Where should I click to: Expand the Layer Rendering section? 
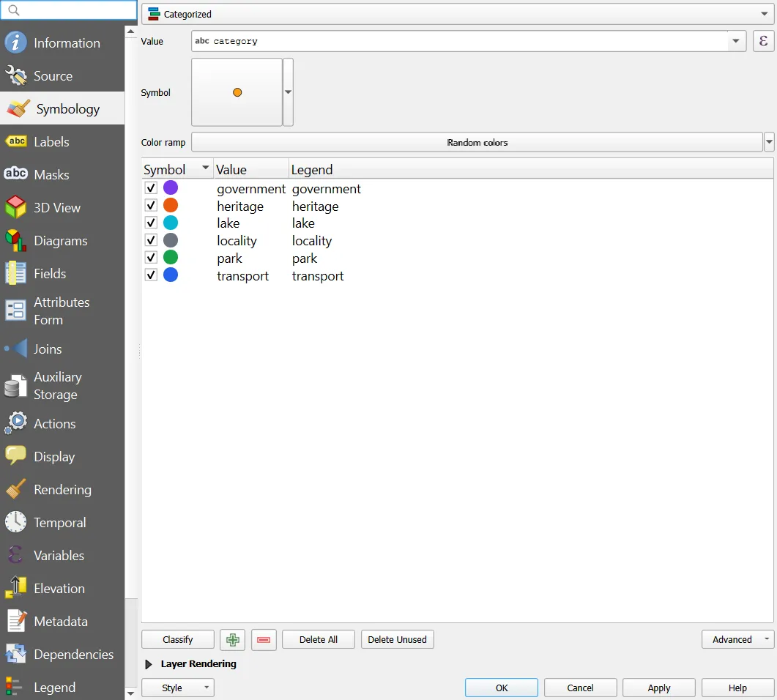pos(148,664)
